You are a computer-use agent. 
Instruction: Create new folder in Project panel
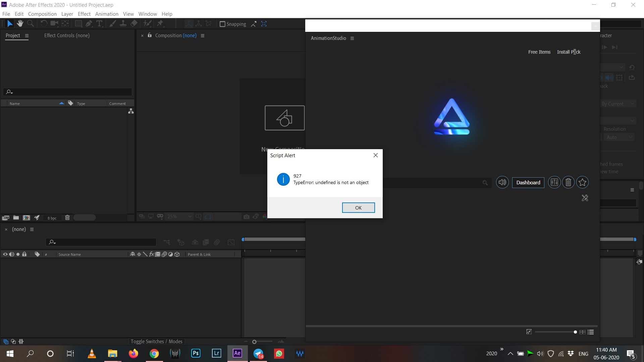[x=16, y=218]
